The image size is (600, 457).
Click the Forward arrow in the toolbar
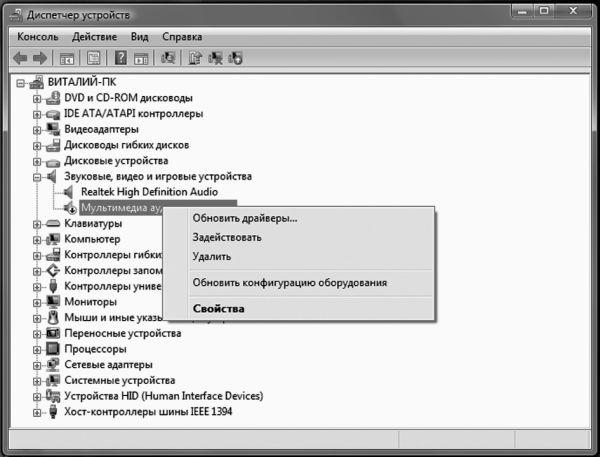click(x=39, y=59)
